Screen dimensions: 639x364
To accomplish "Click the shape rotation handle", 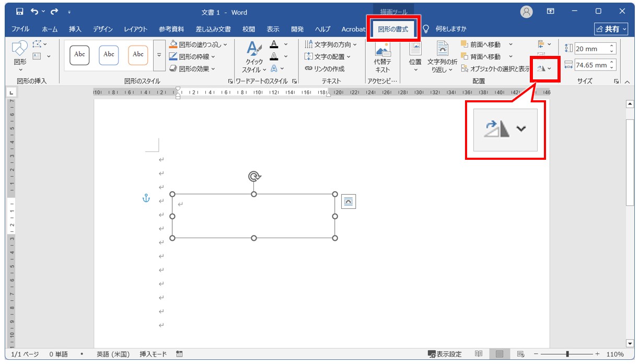I will tap(254, 177).
